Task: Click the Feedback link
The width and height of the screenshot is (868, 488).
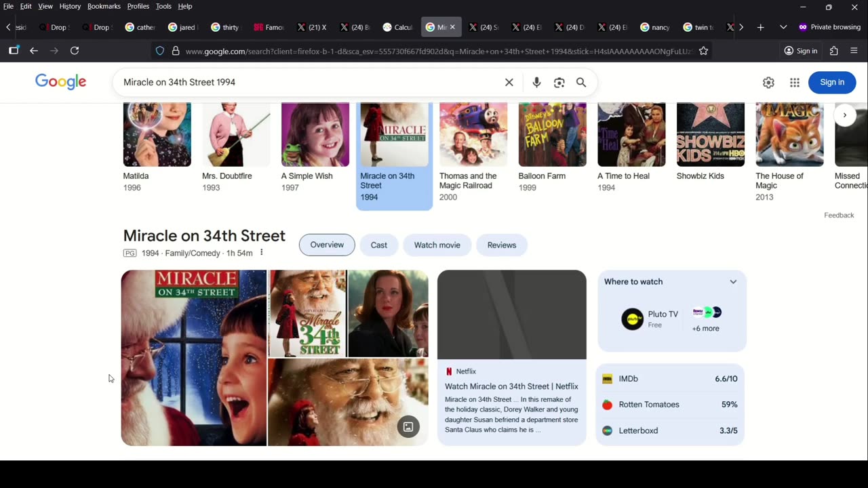Action: pyautogui.click(x=839, y=216)
